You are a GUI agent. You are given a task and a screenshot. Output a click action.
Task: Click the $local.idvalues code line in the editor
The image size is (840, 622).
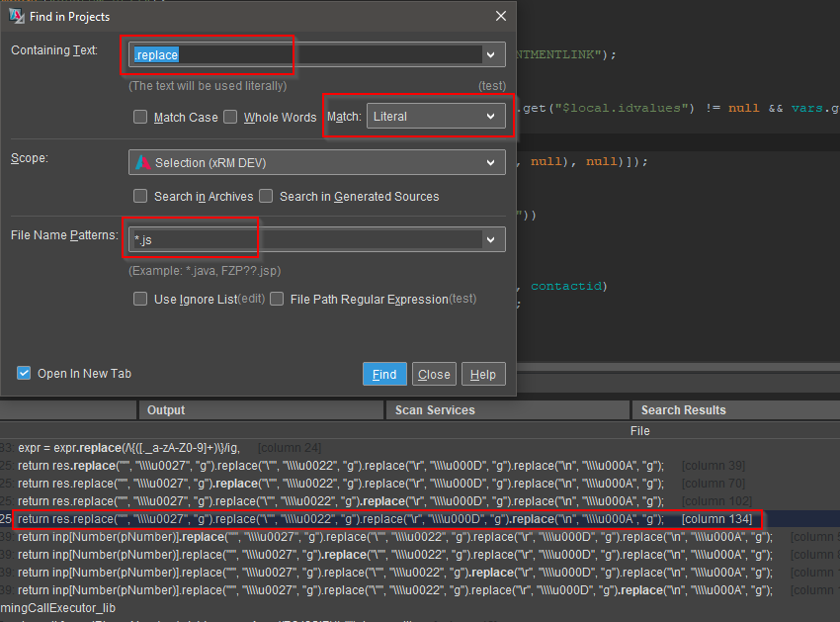click(x=678, y=108)
